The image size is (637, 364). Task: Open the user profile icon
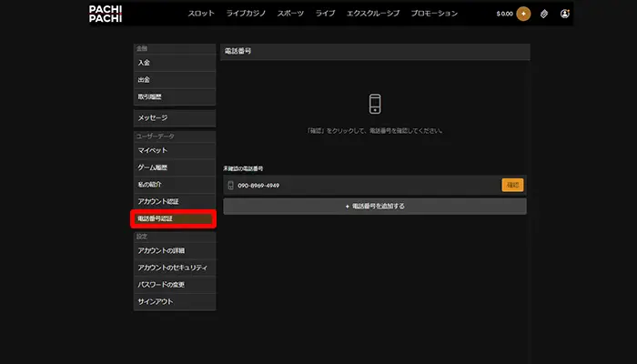[565, 14]
